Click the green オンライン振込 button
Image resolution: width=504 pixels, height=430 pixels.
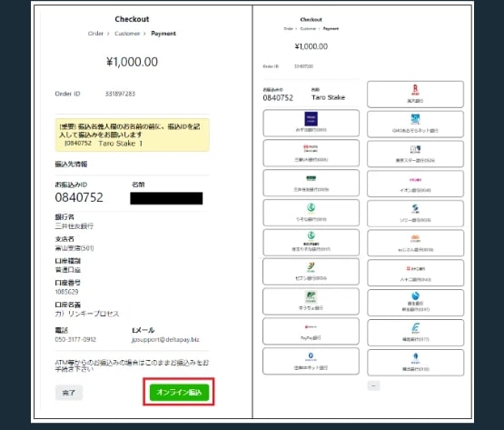179,392
